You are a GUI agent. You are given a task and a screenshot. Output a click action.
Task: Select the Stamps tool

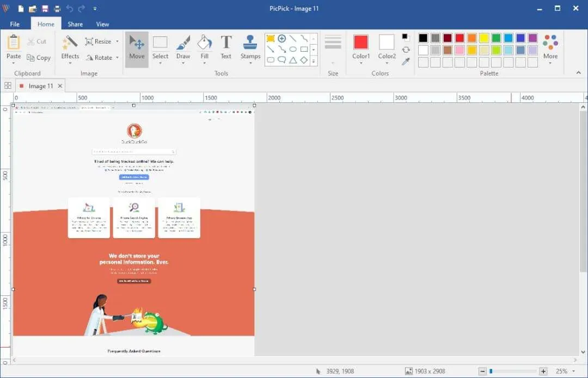click(250, 48)
